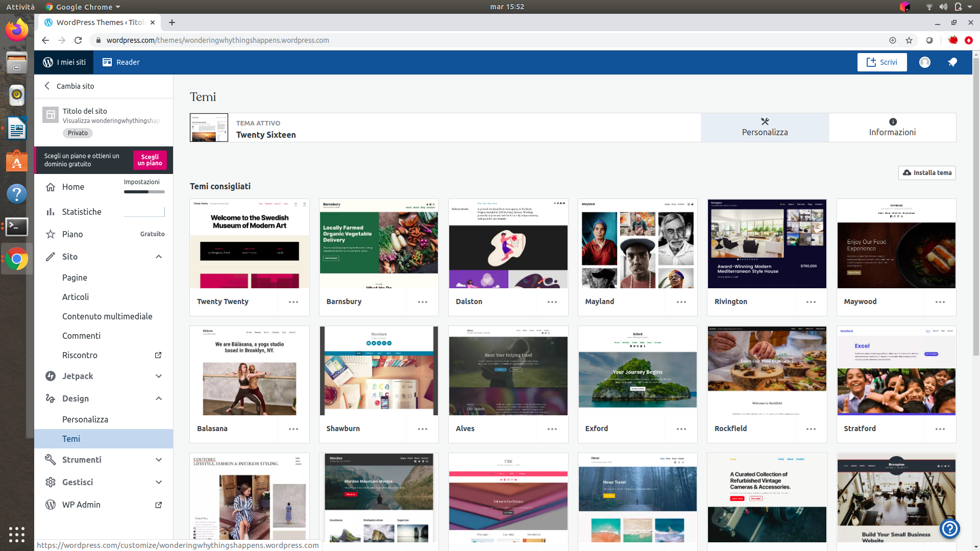Click the blue help question mark bubble
The image size is (980, 551).
(949, 529)
